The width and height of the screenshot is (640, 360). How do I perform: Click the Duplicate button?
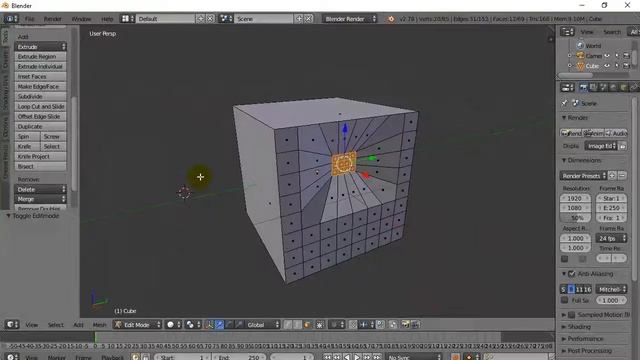click(x=40, y=127)
